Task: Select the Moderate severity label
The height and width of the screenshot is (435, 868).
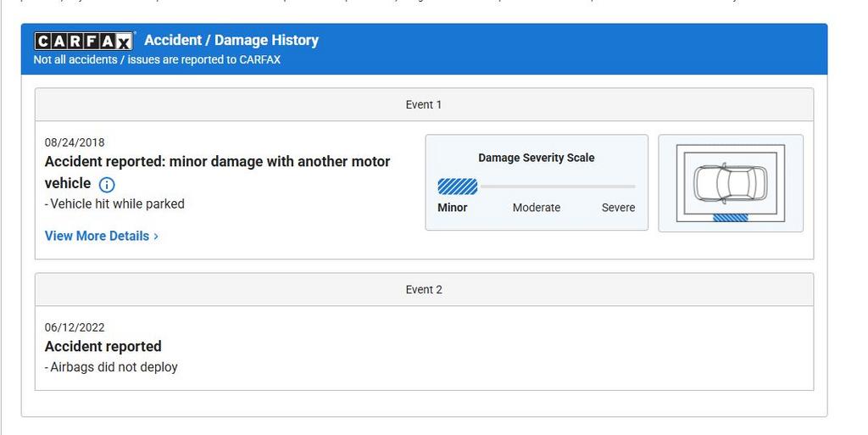Action: coord(537,208)
